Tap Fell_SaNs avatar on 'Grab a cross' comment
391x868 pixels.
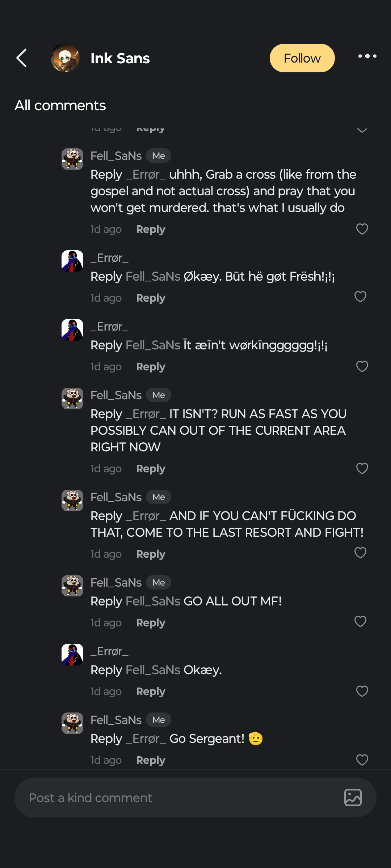(72, 159)
